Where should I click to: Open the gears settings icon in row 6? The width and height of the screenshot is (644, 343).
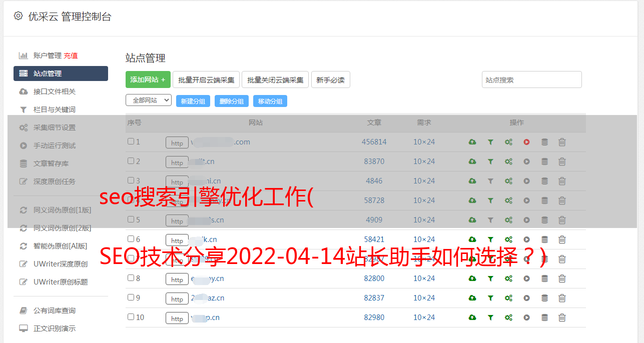(x=508, y=239)
